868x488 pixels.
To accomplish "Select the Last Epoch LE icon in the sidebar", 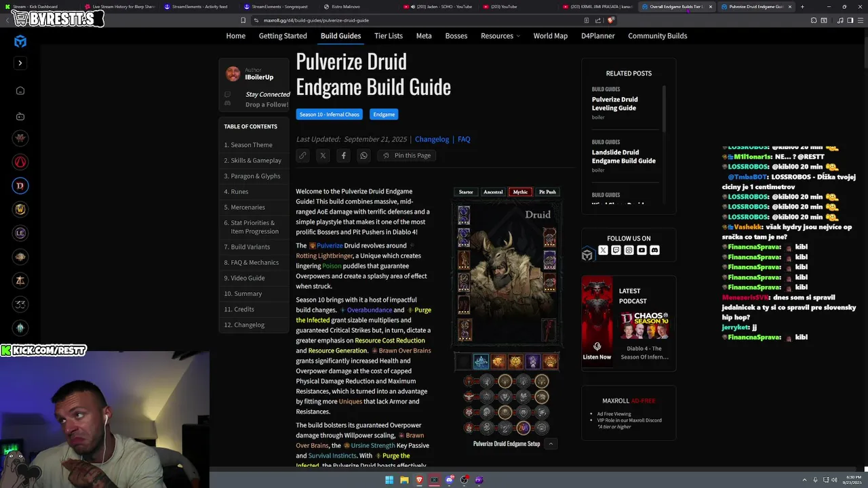I will tap(20, 233).
